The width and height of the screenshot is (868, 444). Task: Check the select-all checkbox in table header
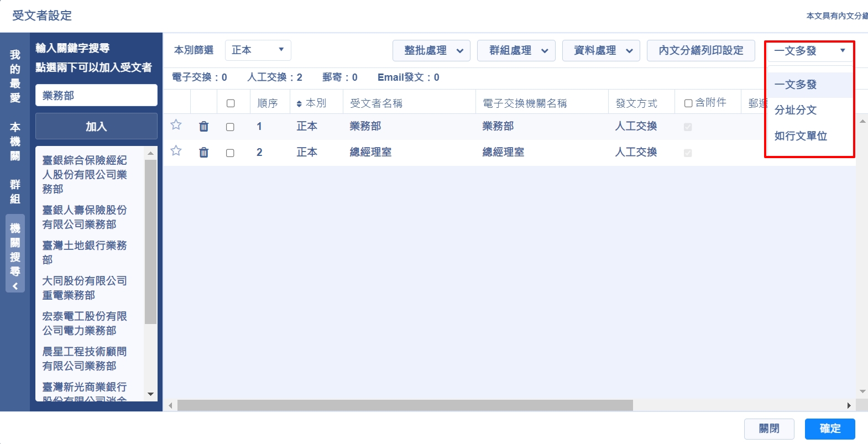pyautogui.click(x=231, y=103)
